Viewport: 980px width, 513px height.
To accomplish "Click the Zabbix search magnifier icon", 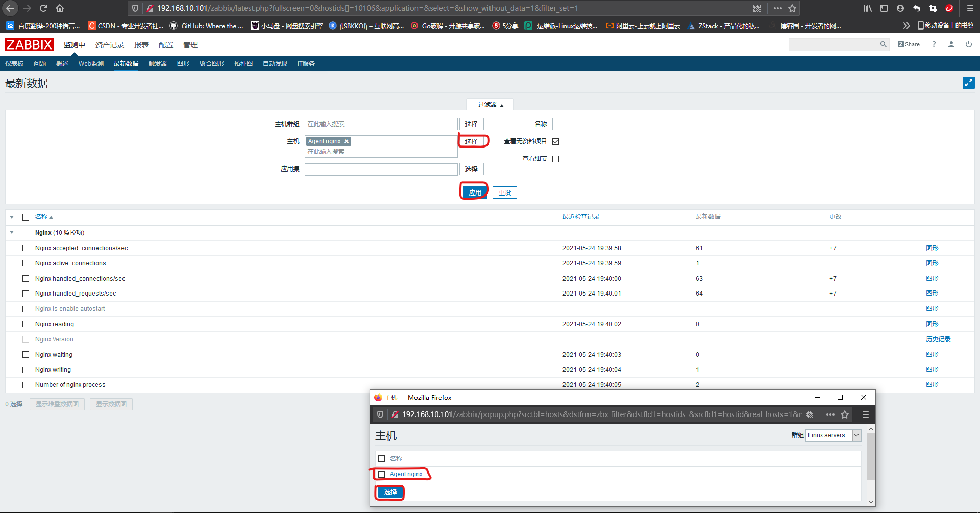I will [883, 44].
